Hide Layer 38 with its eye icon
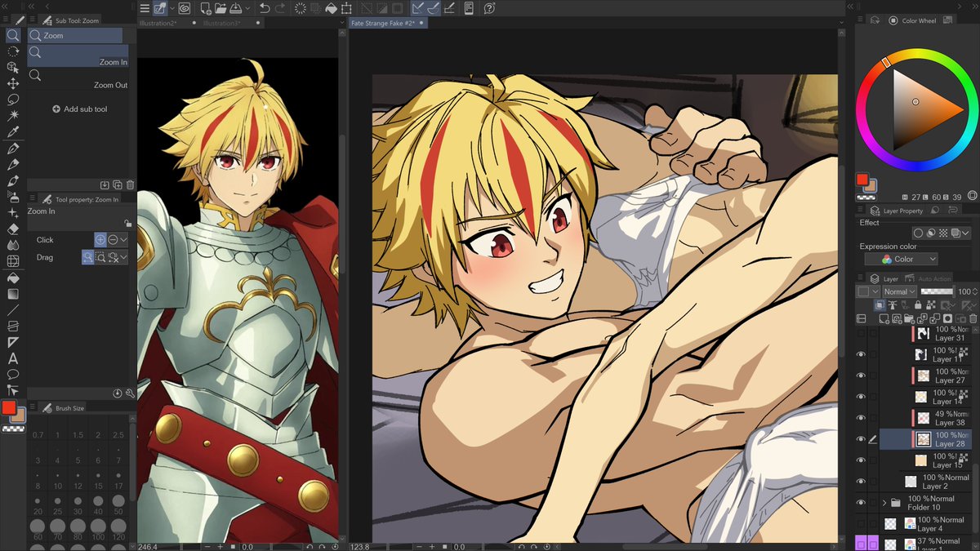The image size is (980, 551). coord(861,418)
